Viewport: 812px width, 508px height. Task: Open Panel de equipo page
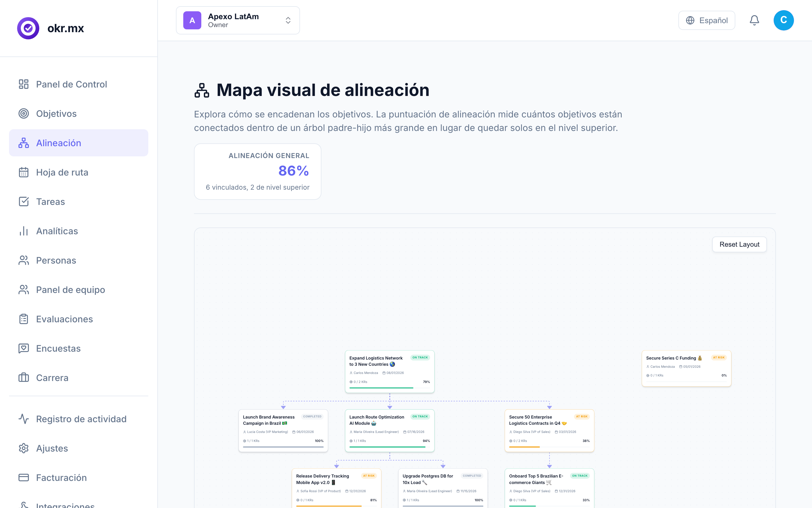[x=78, y=290]
